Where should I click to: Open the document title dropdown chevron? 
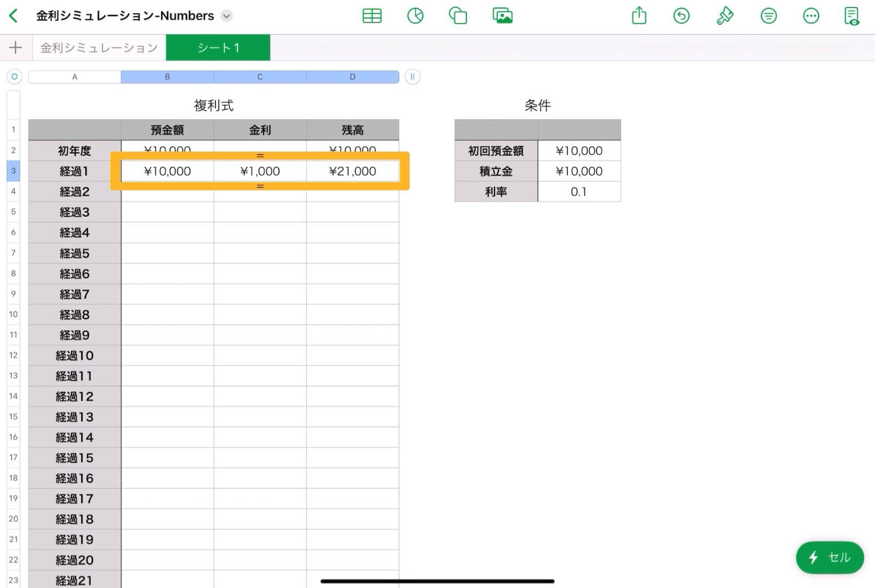pyautogui.click(x=226, y=16)
